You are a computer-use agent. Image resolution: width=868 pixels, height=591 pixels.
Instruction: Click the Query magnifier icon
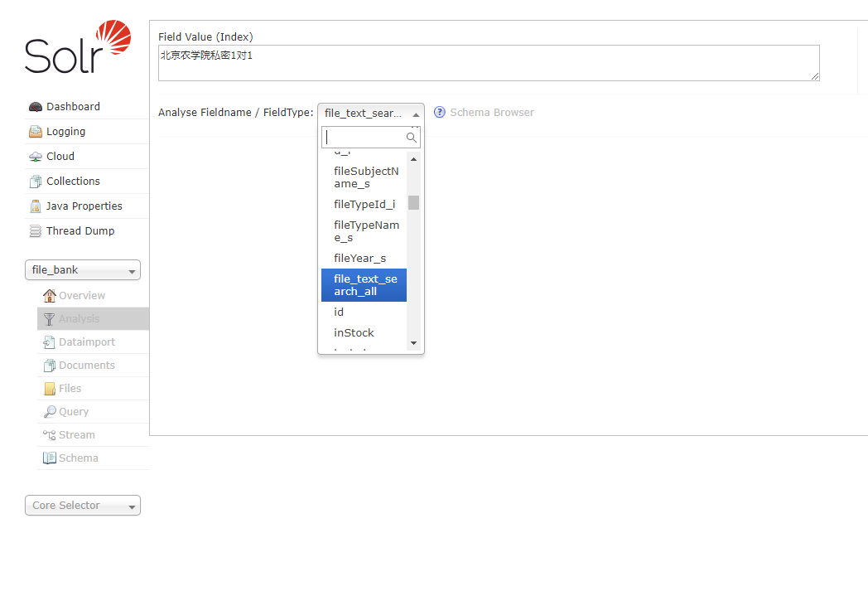point(49,412)
